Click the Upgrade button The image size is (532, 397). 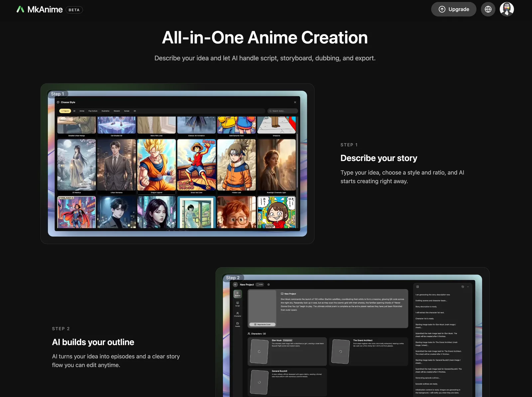pyautogui.click(x=454, y=9)
